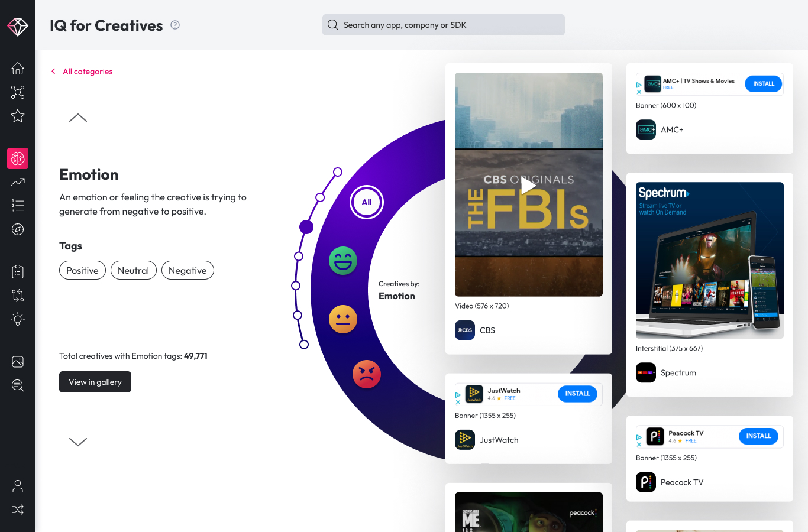The image size is (808, 532).
Task: Go to previous category with up chevron
Action: click(x=78, y=118)
